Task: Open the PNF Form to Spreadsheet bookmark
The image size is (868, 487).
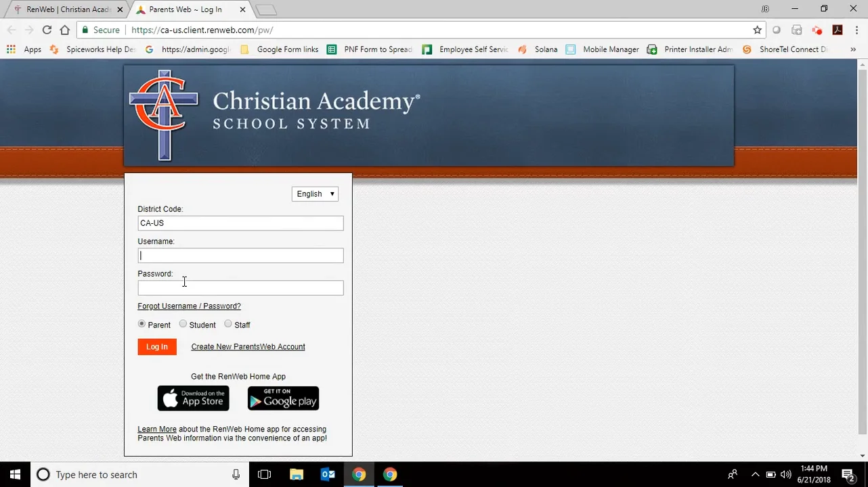Action: click(x=370, y=49)
